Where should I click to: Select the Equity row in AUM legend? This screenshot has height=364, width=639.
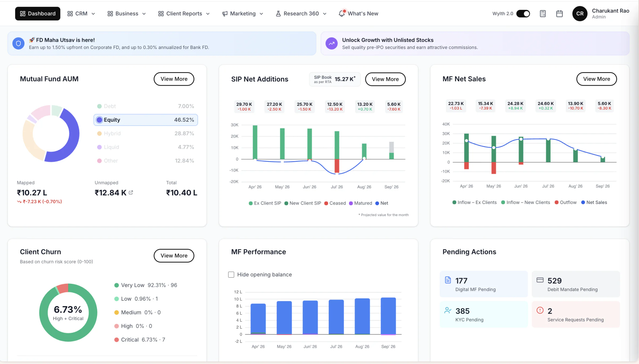146,120
